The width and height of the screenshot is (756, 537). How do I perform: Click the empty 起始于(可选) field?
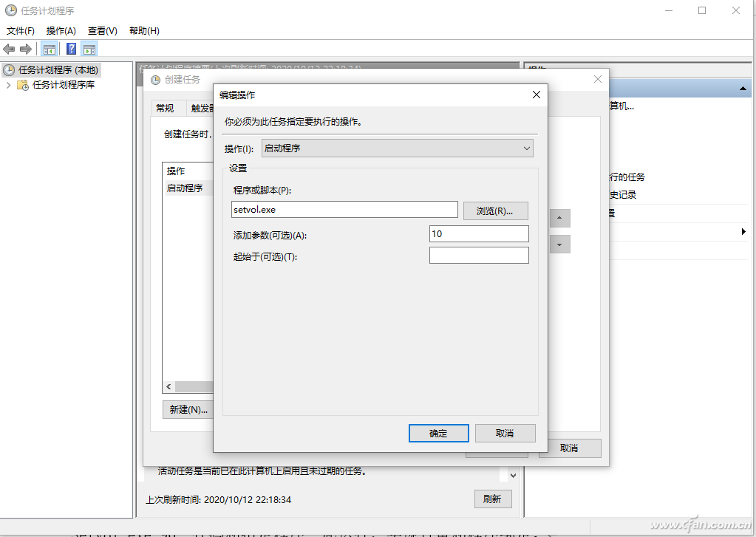479,256
